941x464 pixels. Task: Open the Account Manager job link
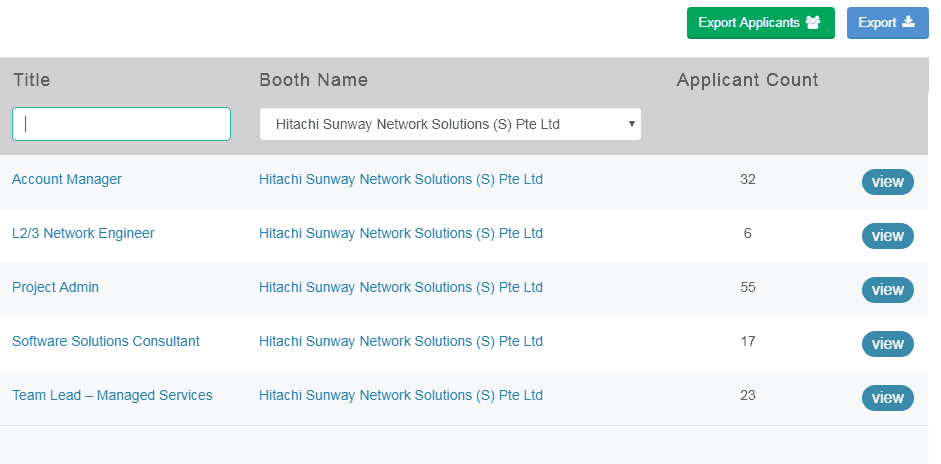[67, 180]
